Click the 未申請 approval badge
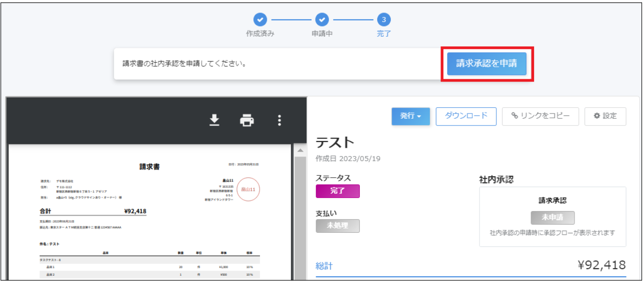 (x=553, y=218)
